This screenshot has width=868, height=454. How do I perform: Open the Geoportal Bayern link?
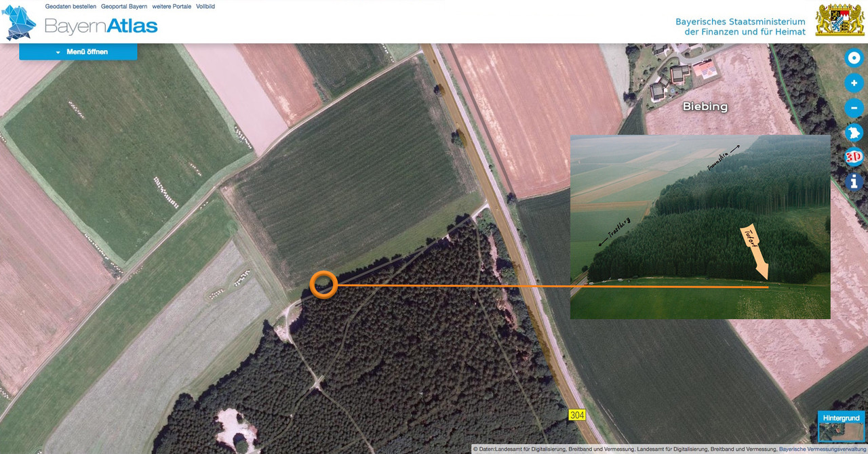click(x=124, y=6)
